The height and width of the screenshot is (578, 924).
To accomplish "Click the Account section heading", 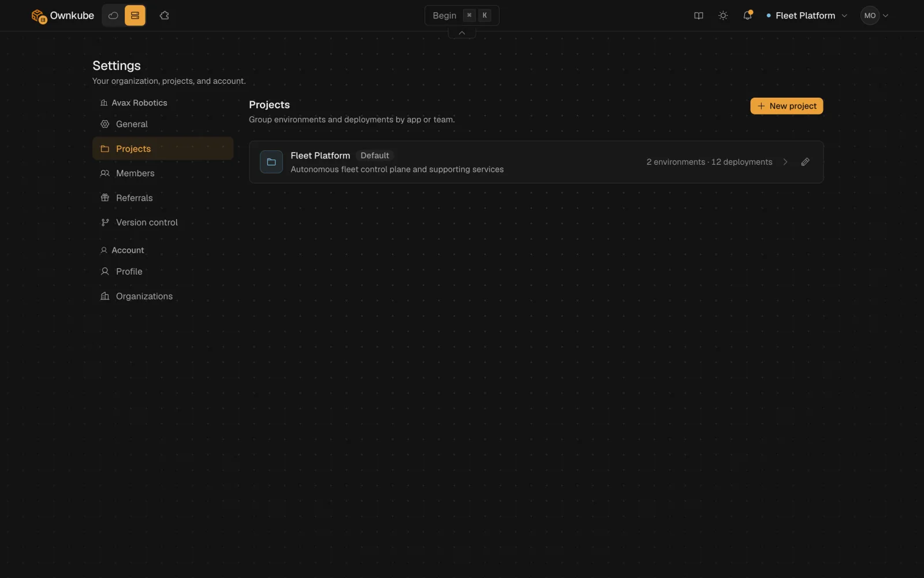I will coord(122,250).
